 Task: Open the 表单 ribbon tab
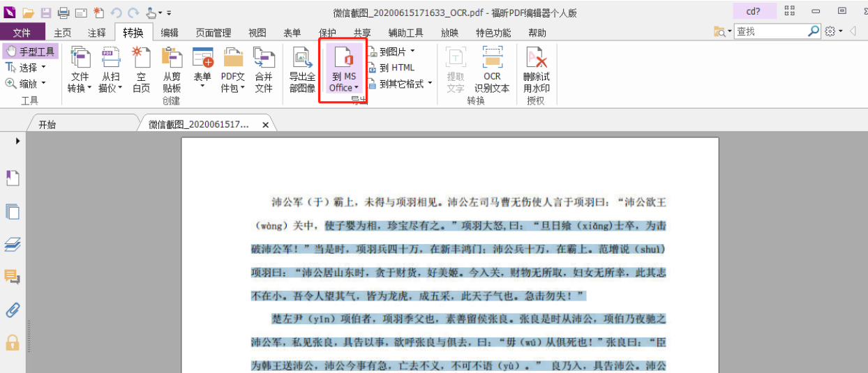coord(292,33)
